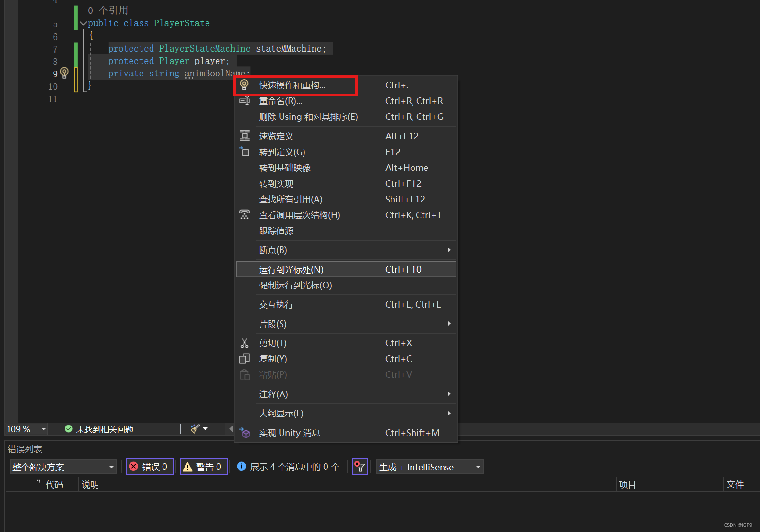Screen dimensions: 760x532
Task: Select 剪切(T) menu entry
Action: pos(346,343)
